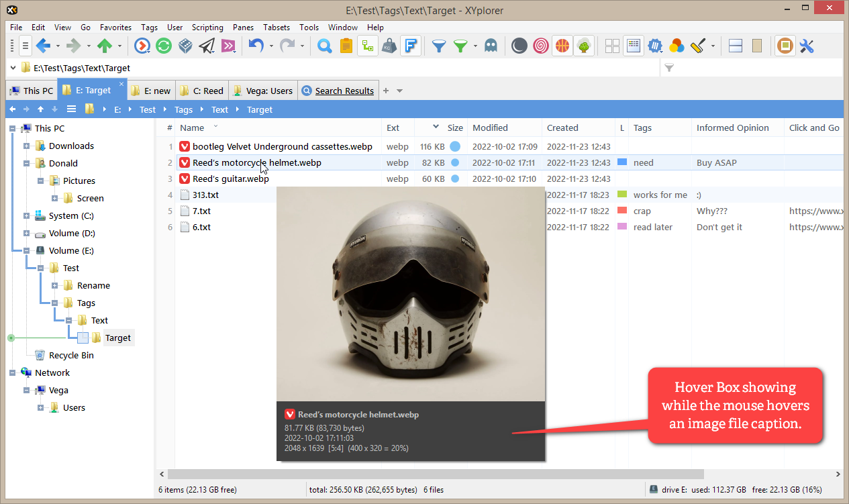Screen dimensions: 849x504
Task: Click the blue label swatch on helmet row
Action: (x=621, y=162)
